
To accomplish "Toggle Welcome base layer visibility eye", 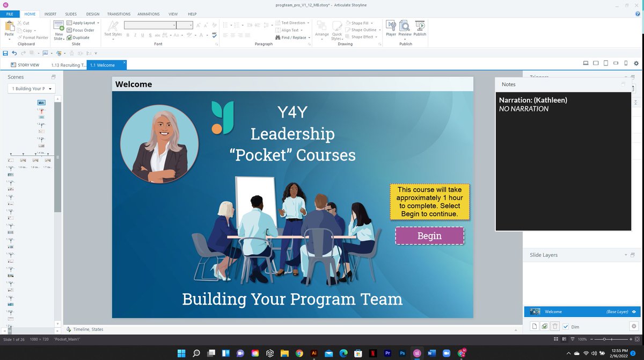I will click(x=634, y=312).
